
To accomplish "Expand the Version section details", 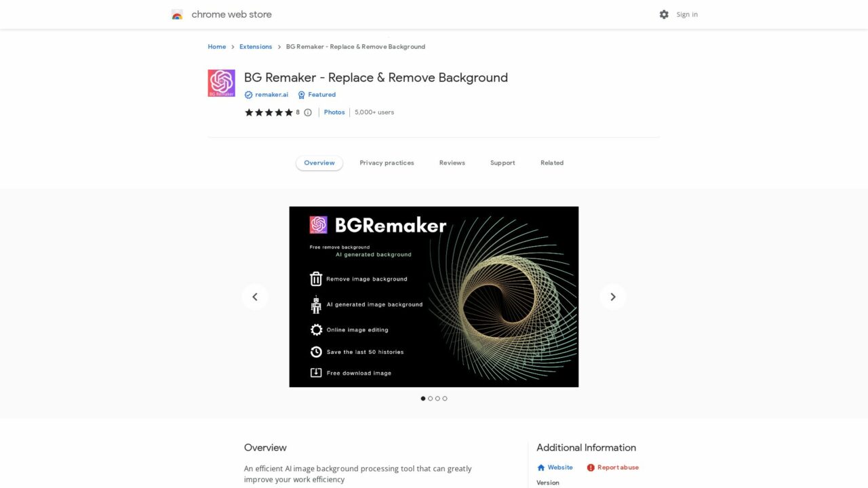I will (x=548, y=482).
